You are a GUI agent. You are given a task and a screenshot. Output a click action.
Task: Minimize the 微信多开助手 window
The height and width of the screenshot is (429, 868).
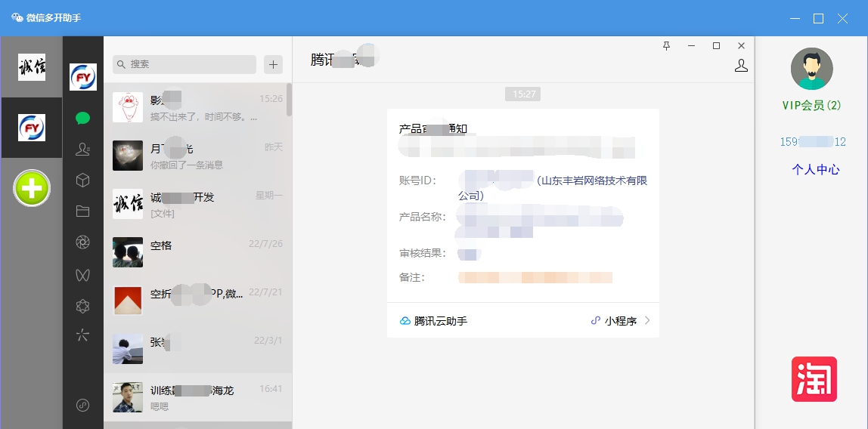coord(795,18)
